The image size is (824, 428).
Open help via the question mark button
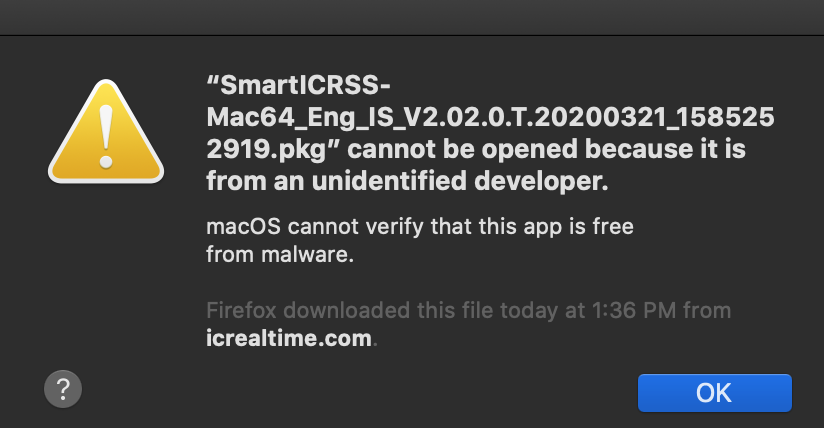pos(63,389)
